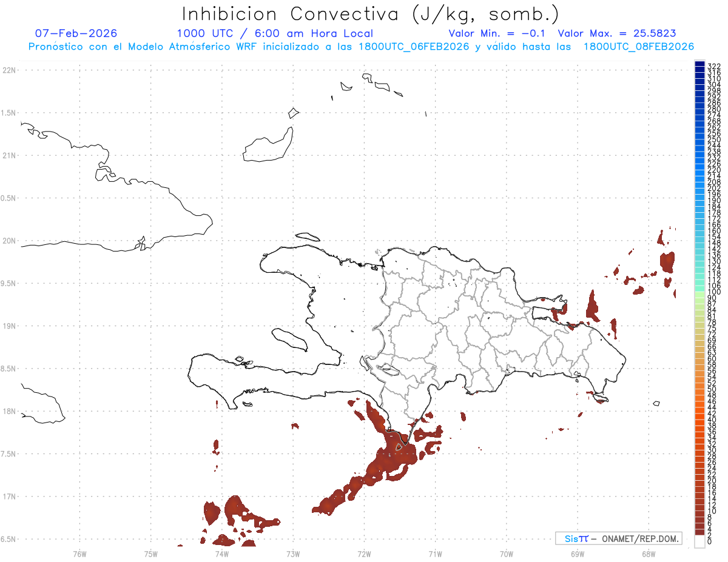The image size is (728, 562).
Task: Click the '70W' longitude label
Action: click(507, 553)
